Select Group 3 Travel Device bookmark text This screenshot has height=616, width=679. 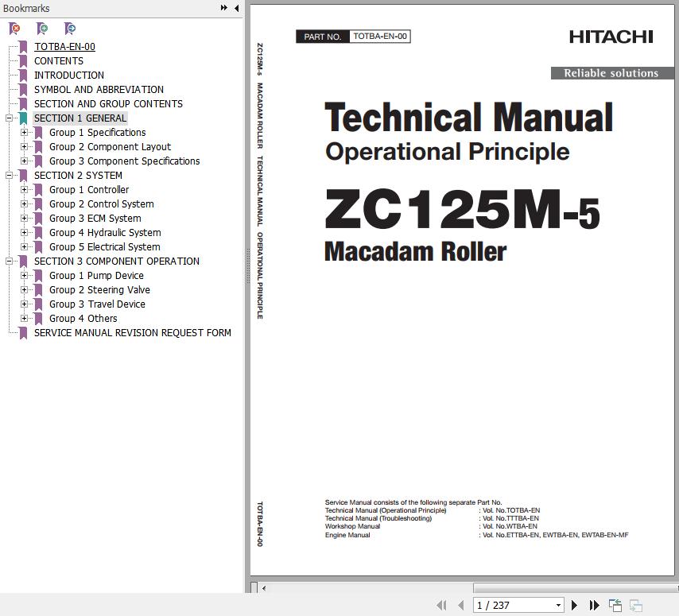pos(97,304)
